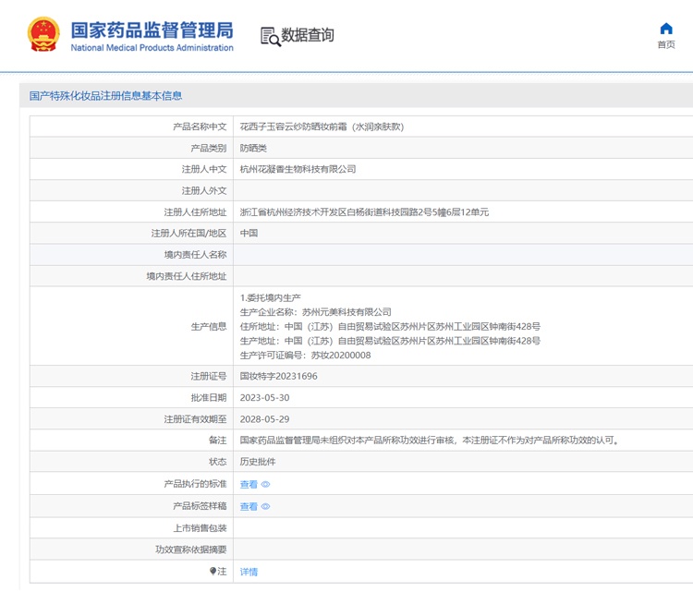Click the 1.委托境内生产 line
This screenshot has width=693, height=616.
270,297
